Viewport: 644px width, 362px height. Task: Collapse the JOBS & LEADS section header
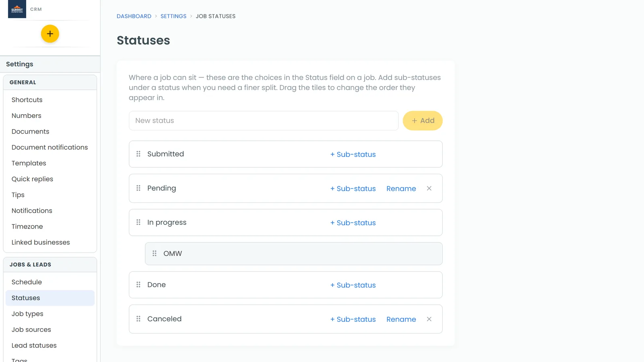[50, 265]
